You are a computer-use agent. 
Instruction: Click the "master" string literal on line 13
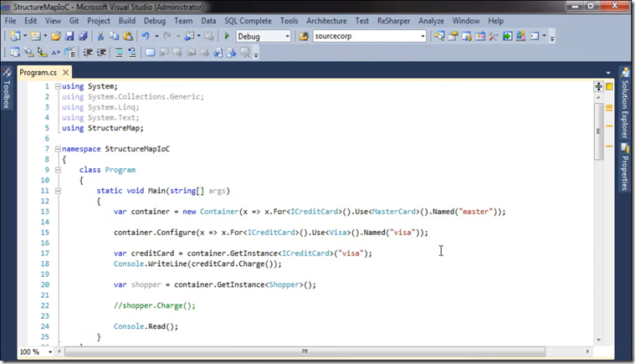point(476,212)
